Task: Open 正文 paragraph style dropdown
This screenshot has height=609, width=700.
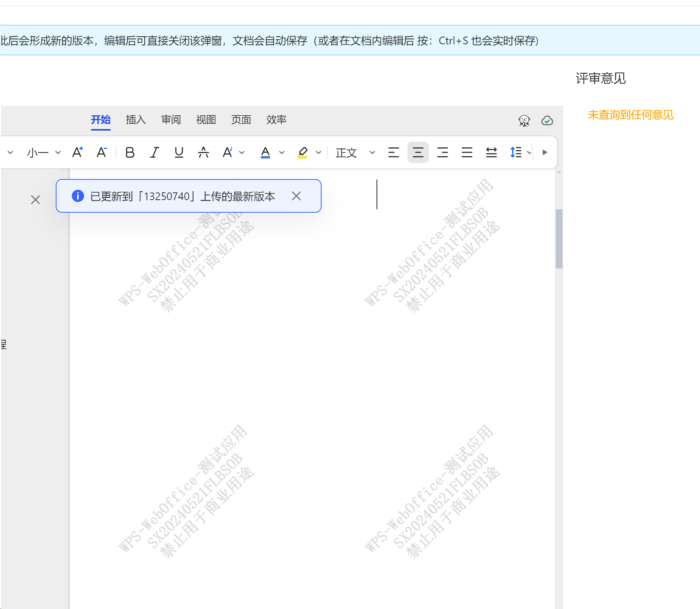Action: (x=355, y=153)
